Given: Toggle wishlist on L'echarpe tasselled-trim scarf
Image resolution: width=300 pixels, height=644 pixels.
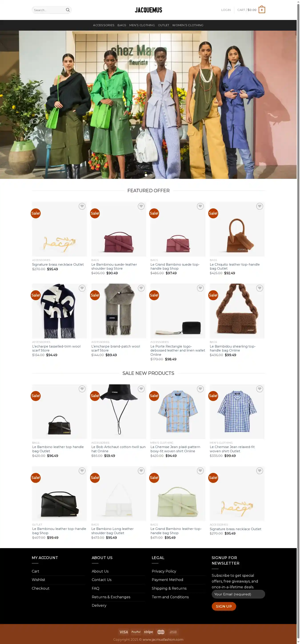Looking at the screenshot, I should click(82, 288).
